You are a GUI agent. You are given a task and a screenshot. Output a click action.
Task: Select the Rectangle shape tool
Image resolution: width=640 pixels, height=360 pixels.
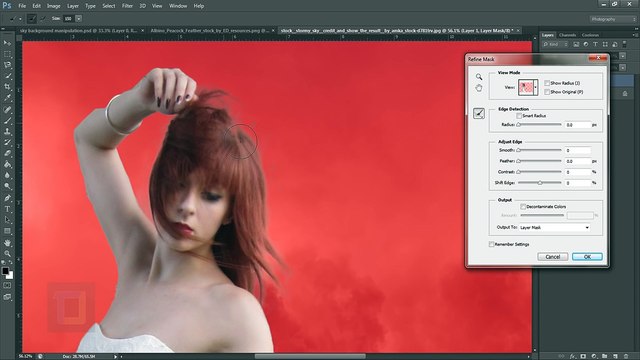[7, 231]
